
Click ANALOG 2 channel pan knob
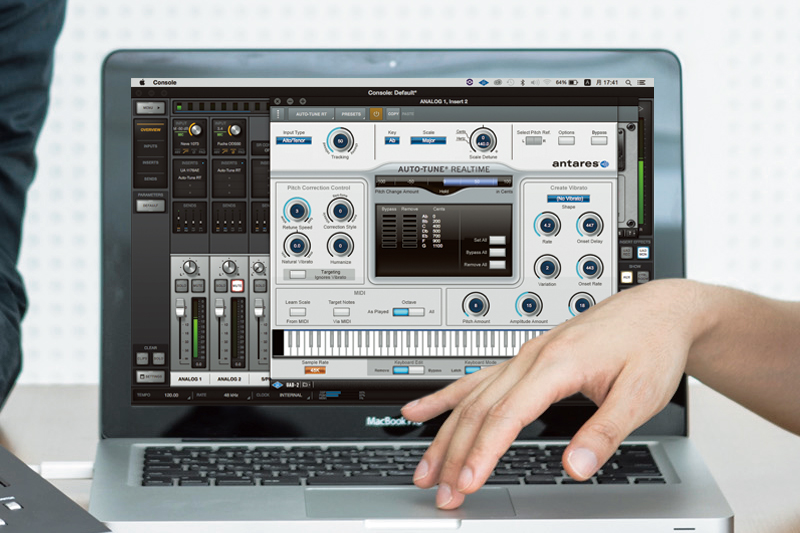(x=229, y=267)
